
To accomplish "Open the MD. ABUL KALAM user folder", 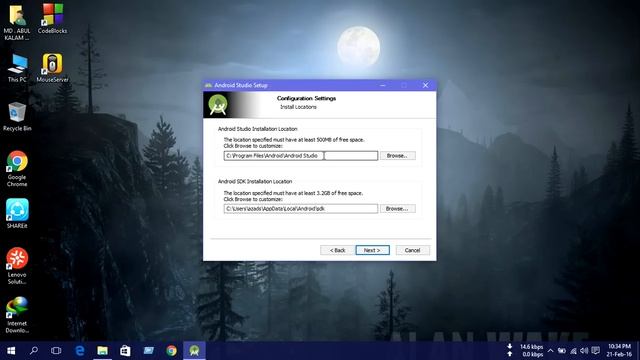I will [x=17, y=22].
